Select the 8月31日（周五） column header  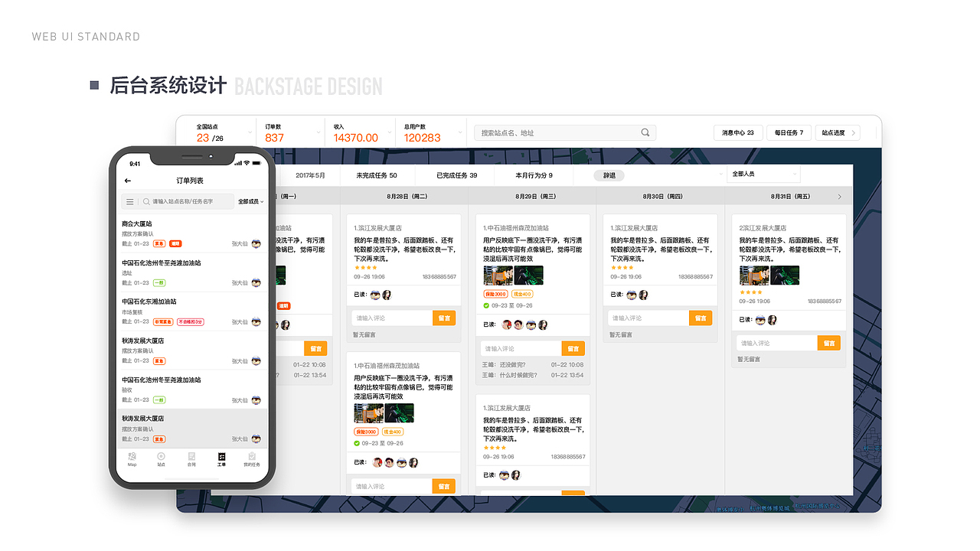[789, 197]
